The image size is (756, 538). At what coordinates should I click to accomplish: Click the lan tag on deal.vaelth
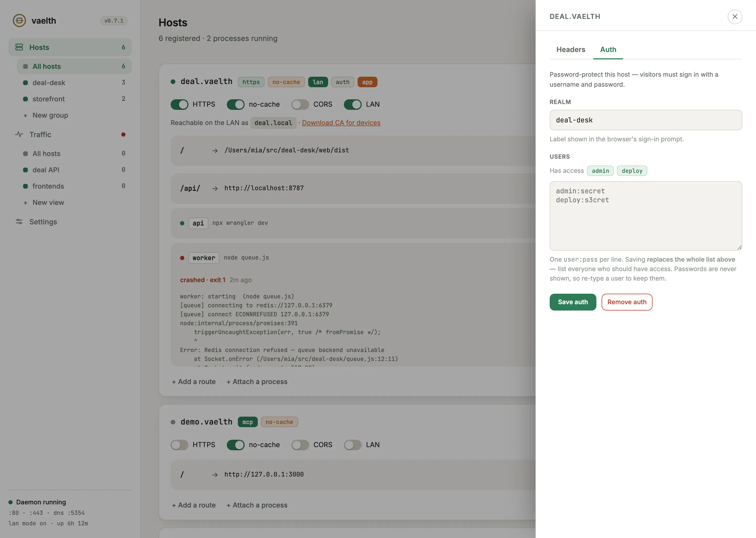(x=318, y=82)
